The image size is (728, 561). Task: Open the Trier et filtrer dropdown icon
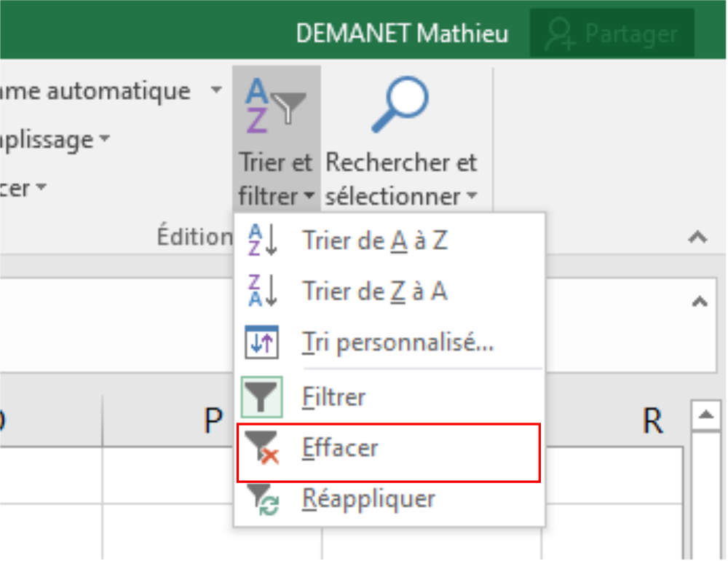[x=310, y=195]
